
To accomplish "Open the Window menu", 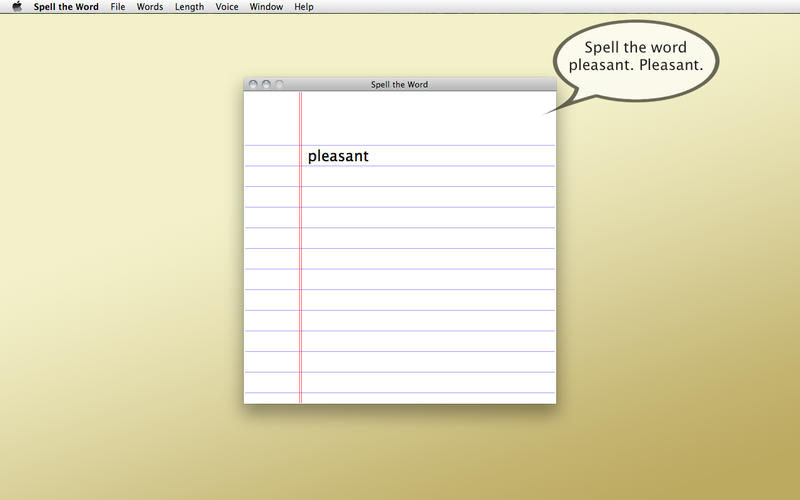I will (266, 7).
